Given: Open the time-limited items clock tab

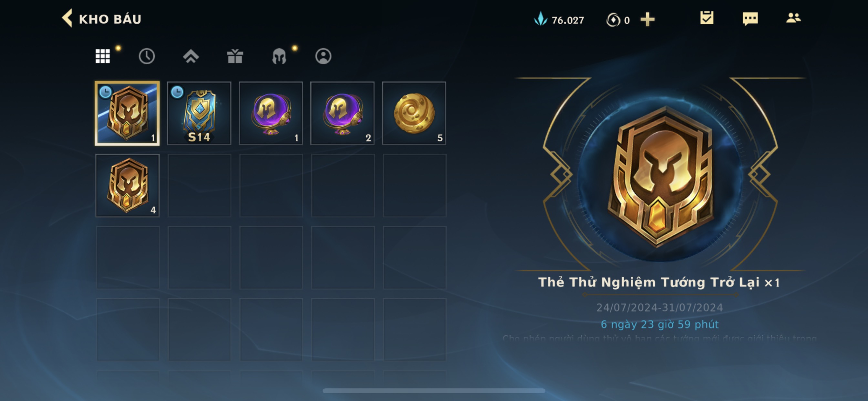Looking at the screenshot, I should (147, 56).
